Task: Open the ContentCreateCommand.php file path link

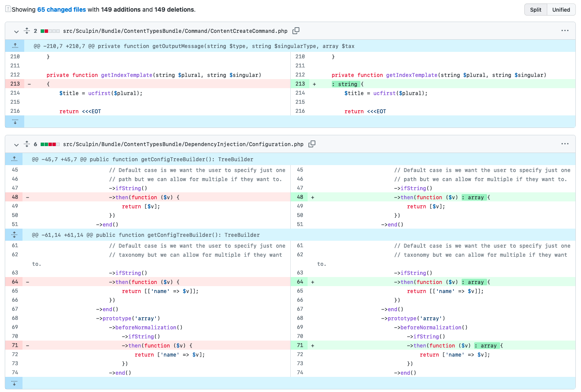Action: pos(175,31)
